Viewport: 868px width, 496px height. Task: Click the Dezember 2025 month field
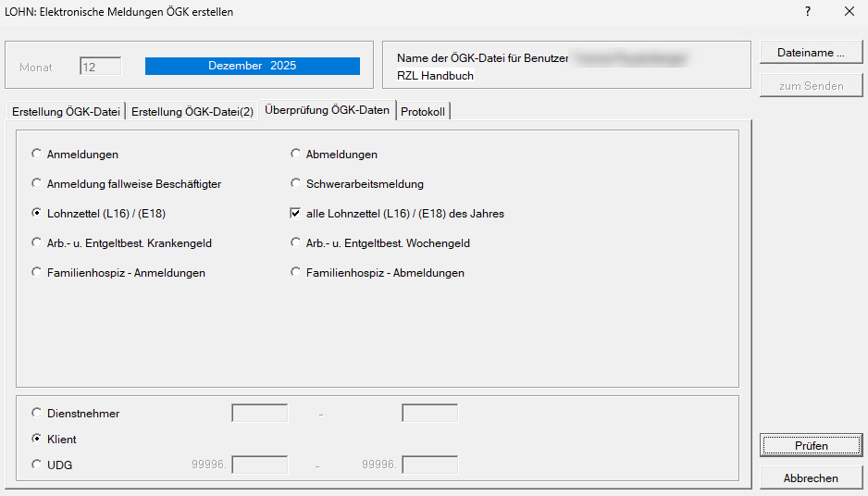pos(252,67)
